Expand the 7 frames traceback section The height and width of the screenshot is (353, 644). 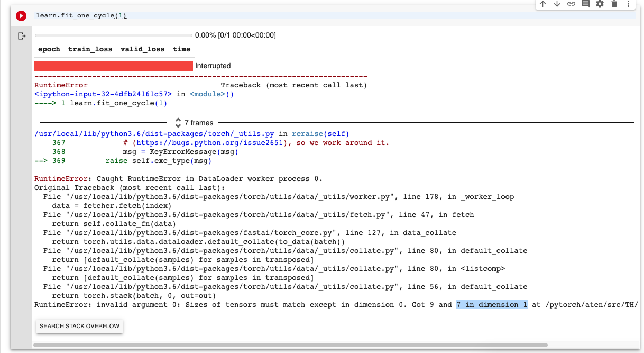194,123
